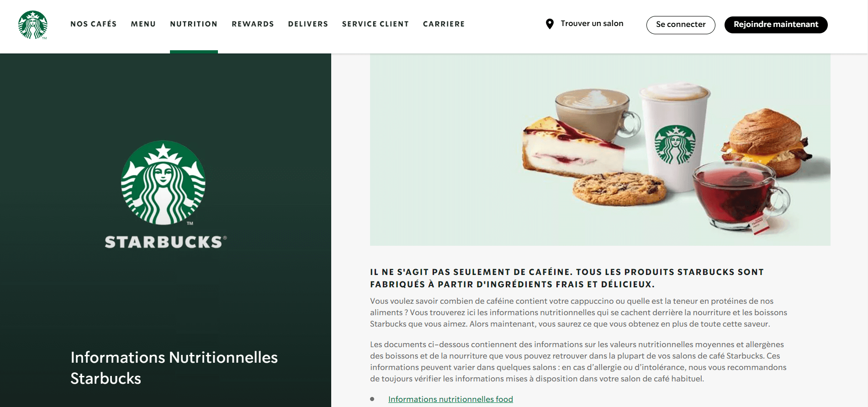Select the Nutrition tab
The width and height of the screenshot is (868, 407).
point(194,24)
